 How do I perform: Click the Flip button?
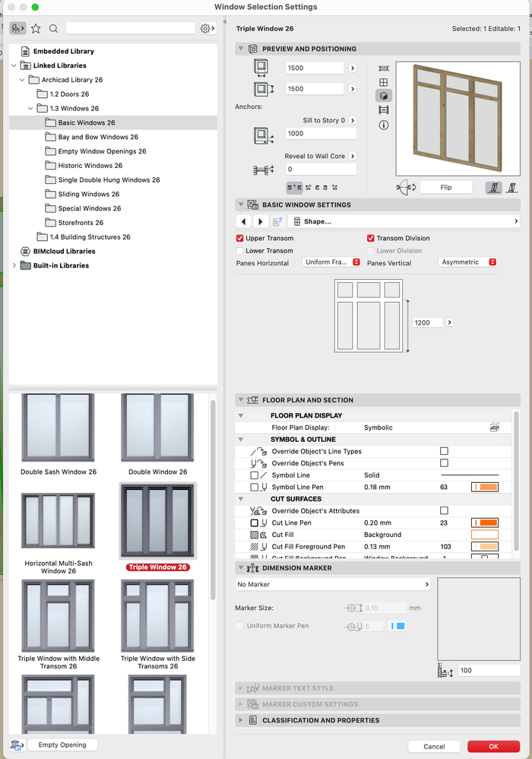coord(446,187)
